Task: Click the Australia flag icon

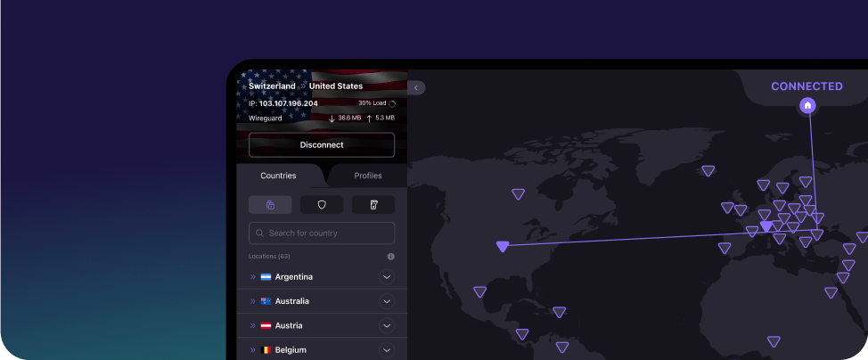Action: (x=266, y=301)
